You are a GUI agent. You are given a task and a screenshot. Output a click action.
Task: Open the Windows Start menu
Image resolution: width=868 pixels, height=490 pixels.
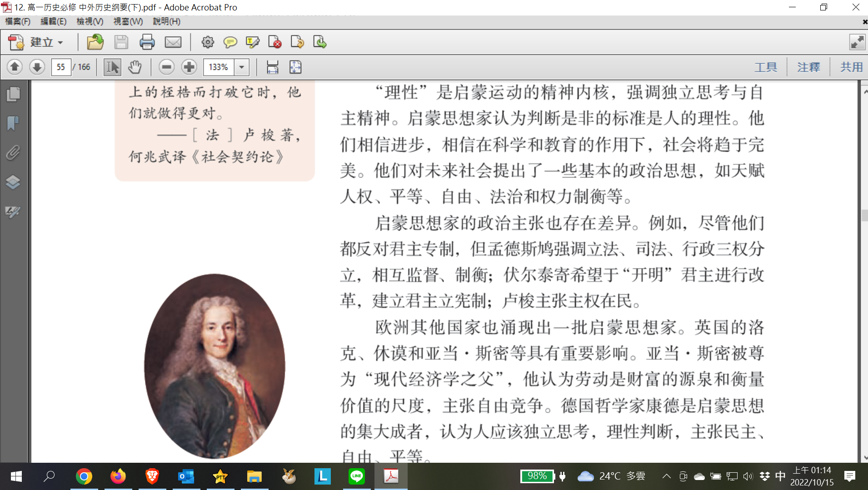(x=16, y=476)
